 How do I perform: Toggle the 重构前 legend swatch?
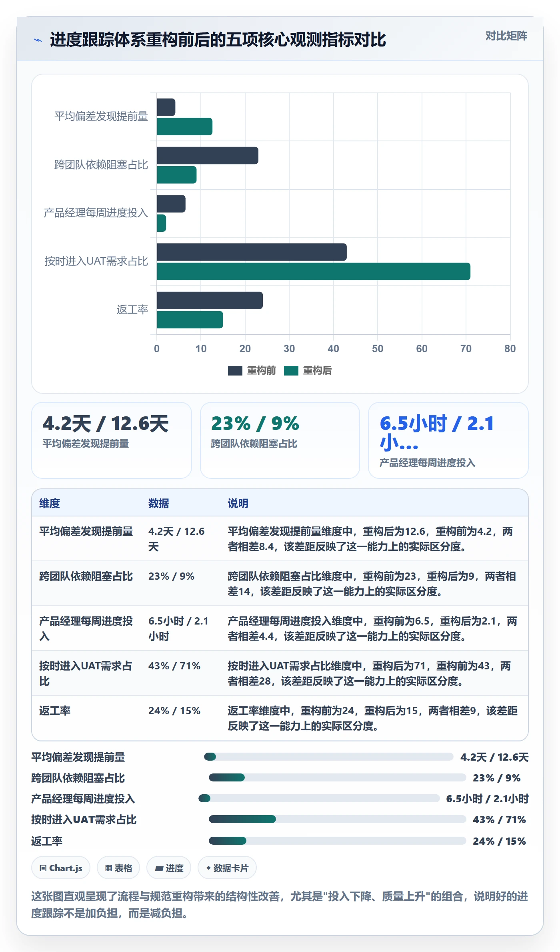pos(235,371)
